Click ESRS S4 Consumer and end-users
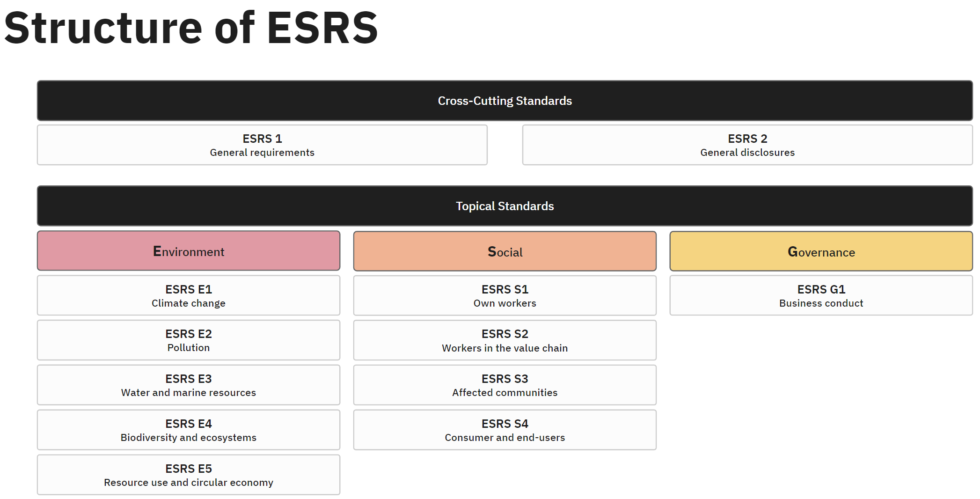The image size is (980, 499). click(505, 430)
